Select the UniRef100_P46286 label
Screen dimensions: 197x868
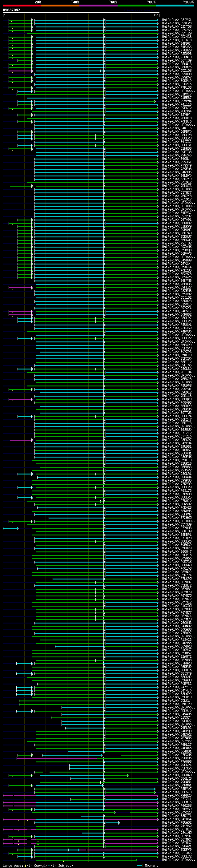(x=177, y=806)
